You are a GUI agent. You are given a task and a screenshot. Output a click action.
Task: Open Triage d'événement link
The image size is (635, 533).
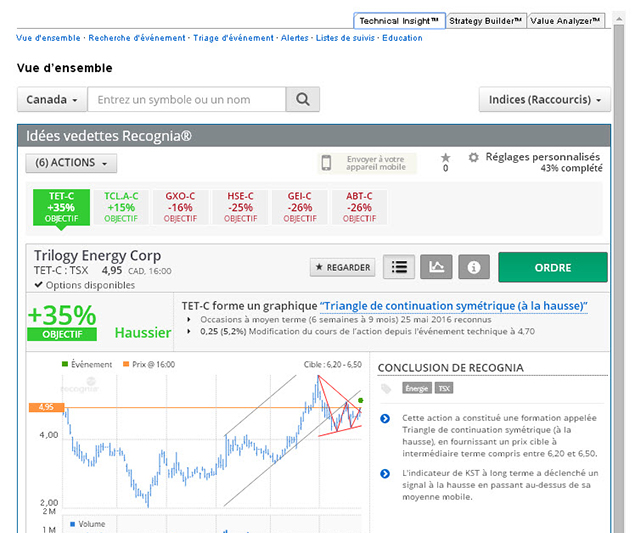pyautogui.click(x=233, y=38)
